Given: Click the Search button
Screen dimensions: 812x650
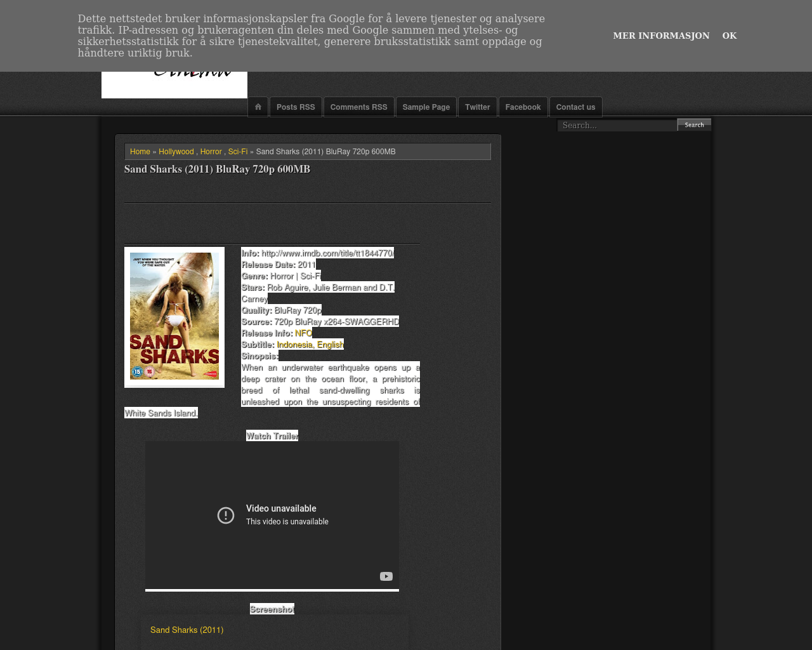Looking at the screenshot, I should [695, 124].
